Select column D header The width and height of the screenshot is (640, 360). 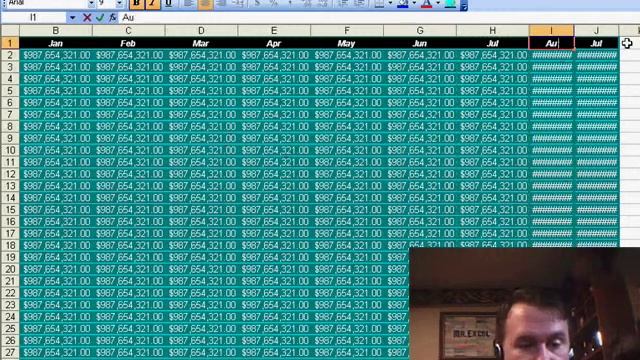[201, 31]
